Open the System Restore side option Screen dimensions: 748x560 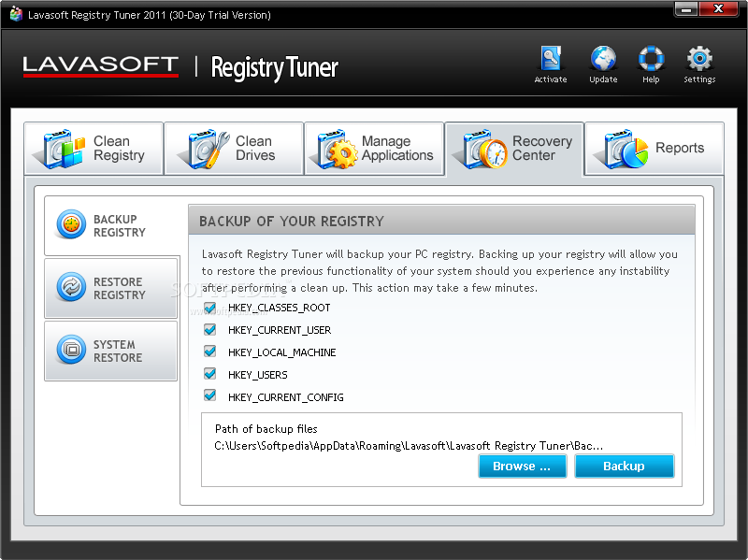(110, 351)
